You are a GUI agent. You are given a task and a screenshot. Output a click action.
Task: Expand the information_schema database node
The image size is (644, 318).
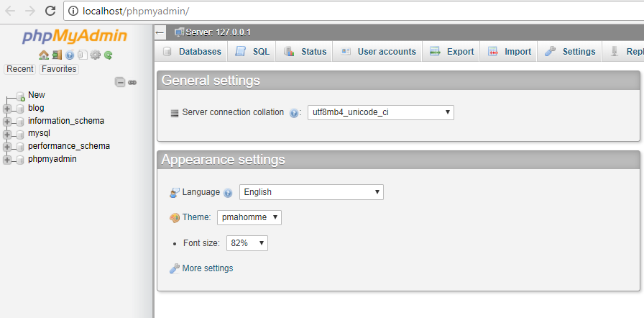pos(7,122)
